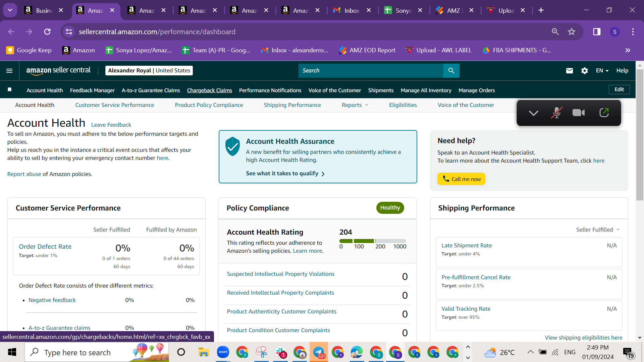The height and width of the screenshot is (362, 644).
Task: Open the Late Shipment Rate link
Action: click(x=467, y=246)
